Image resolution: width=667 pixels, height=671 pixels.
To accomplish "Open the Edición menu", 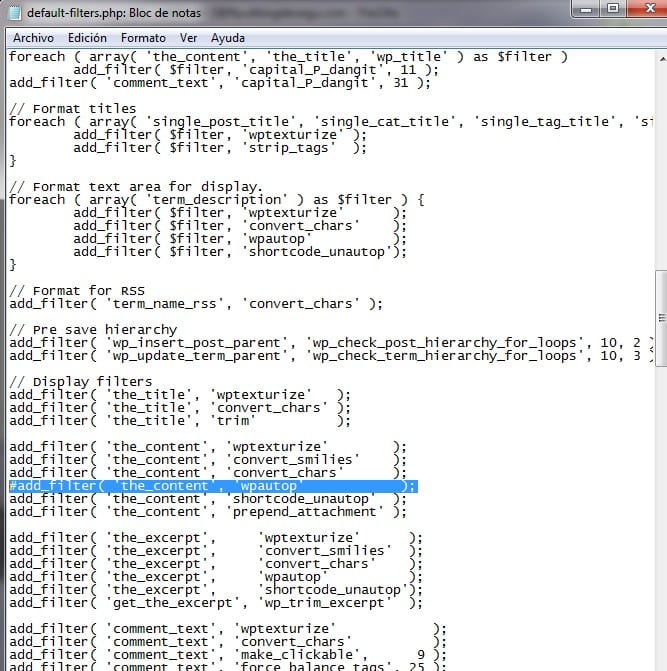I will coord(87,38).
